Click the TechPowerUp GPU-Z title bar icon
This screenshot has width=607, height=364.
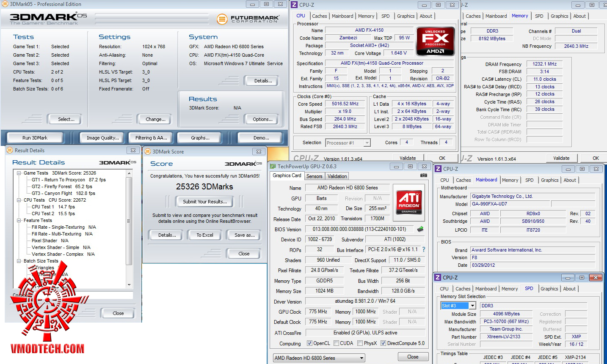273,167
